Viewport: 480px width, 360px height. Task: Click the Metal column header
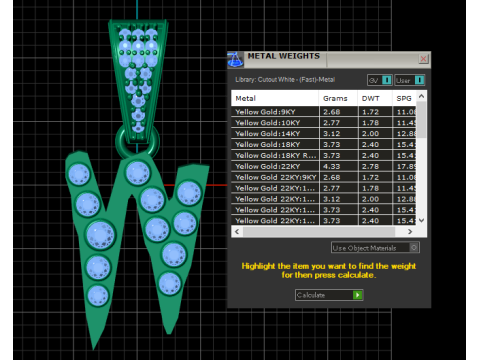click(275, 98)
